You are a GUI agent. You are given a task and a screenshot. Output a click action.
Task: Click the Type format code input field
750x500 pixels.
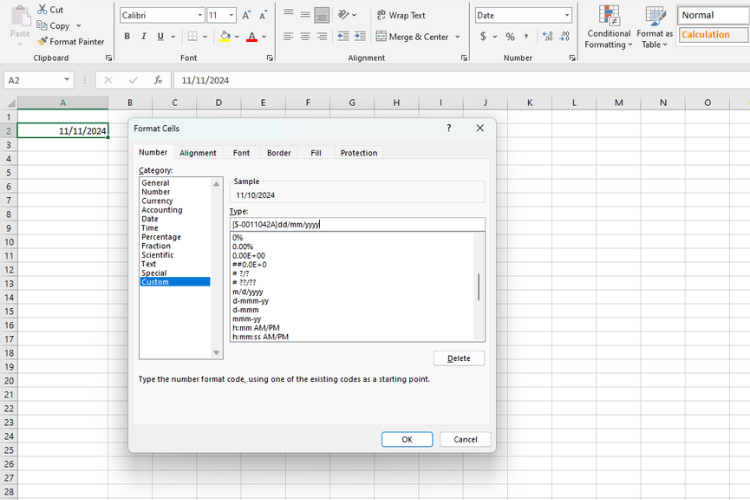pos(357,224)
